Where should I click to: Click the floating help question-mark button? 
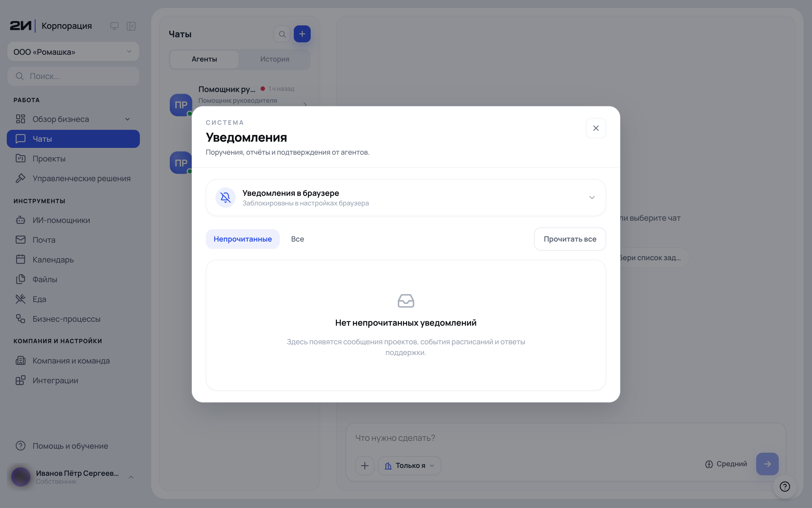pos(785,487)
